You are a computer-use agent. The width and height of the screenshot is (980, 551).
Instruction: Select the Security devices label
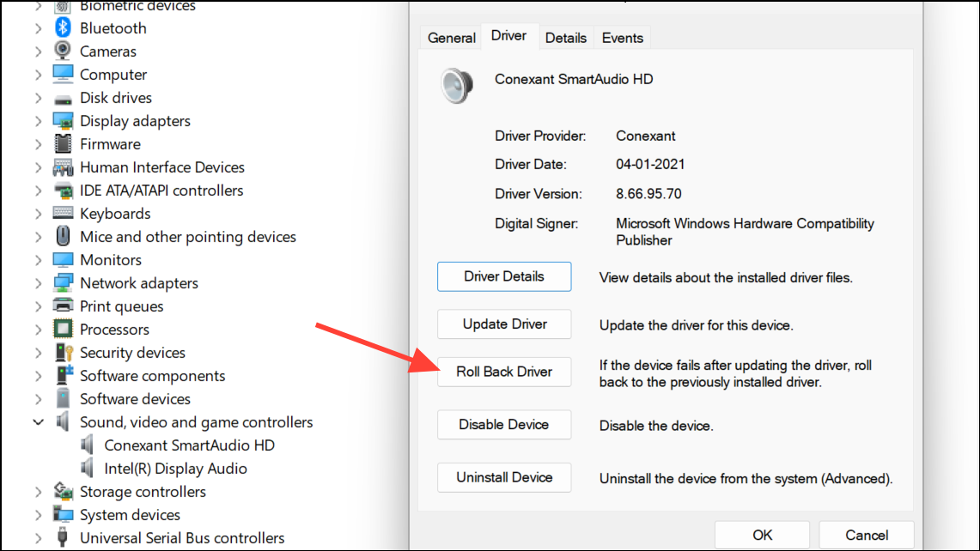[x=132, y=353]
